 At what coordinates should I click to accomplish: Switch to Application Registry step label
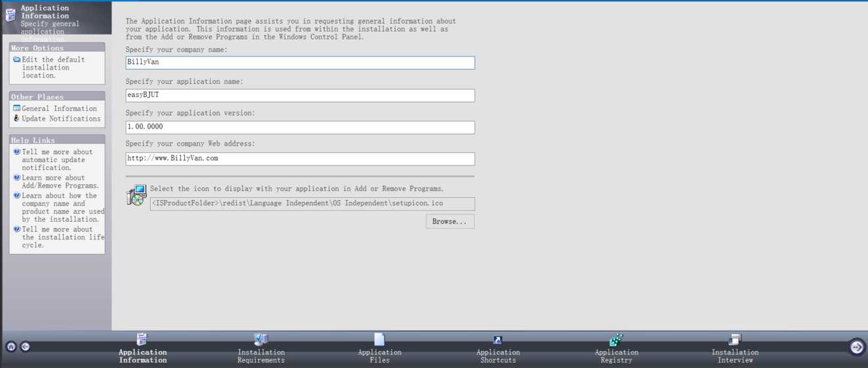coord(616,356)
